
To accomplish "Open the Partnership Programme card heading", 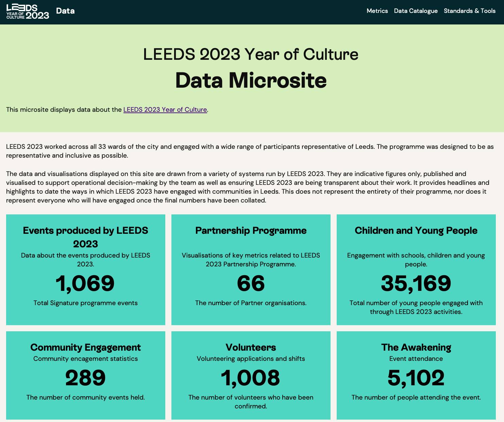I will 251,230.
